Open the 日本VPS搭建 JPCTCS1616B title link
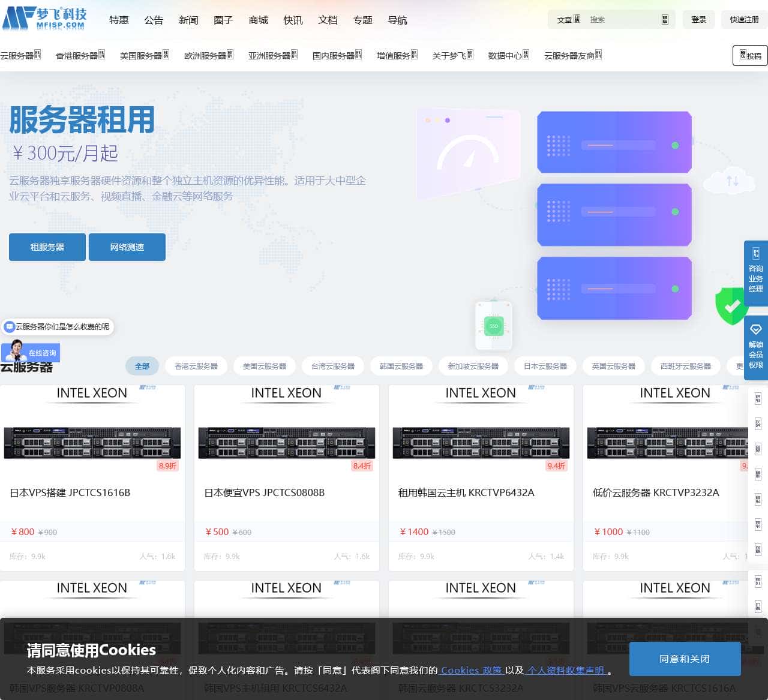The width and height of the screenshot is (768, 700). click(x=70, y=492)
